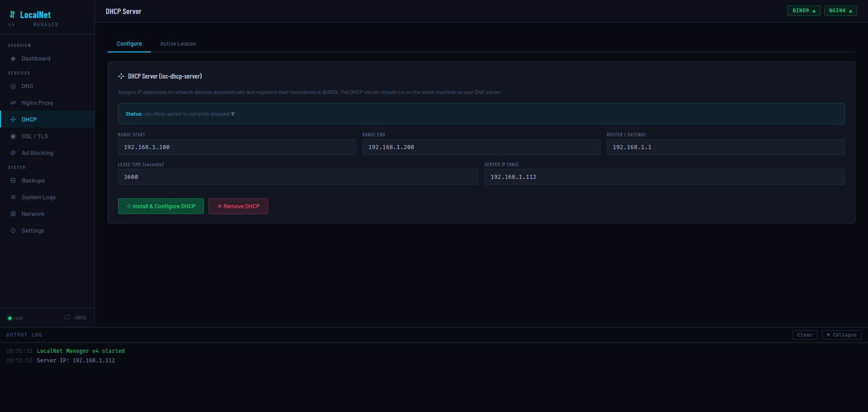Click the System Logs list icon
Viewport: 868px width, 412px height.
point(13,197)
